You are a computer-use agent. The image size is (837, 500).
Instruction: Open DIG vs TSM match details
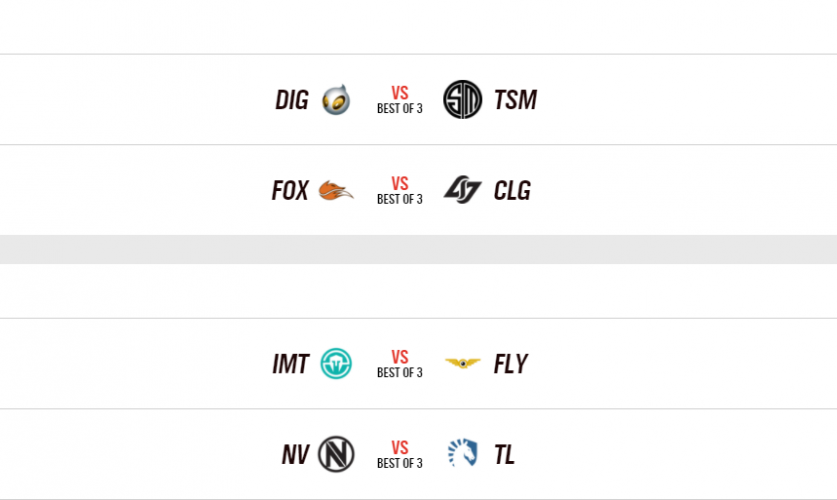(400, 100)
